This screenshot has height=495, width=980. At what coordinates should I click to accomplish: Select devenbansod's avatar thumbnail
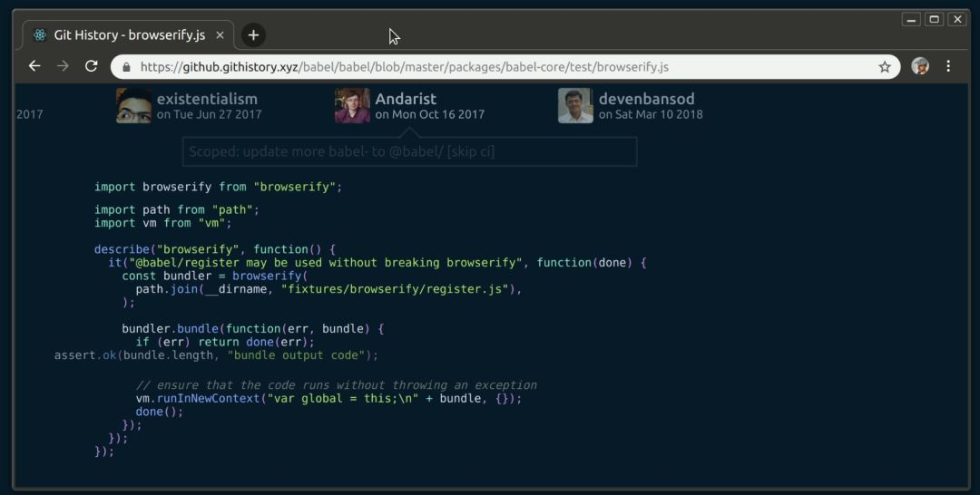click(x=575, y=105)
